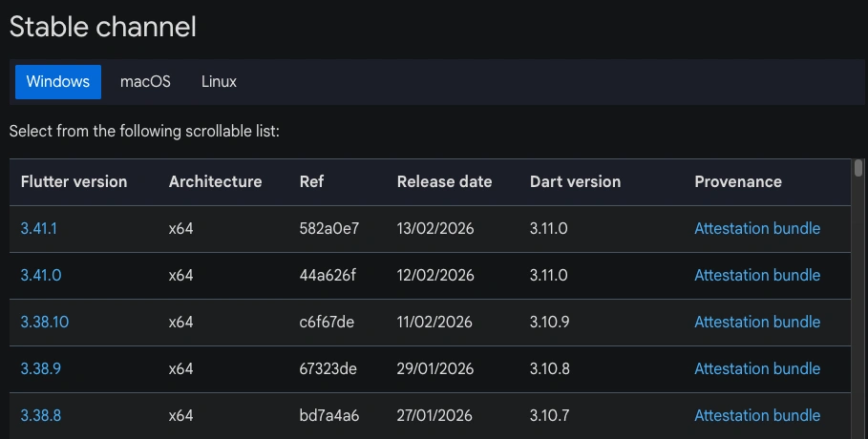The width and height of the screenshot is (868, 439).
Task: Open Flutter version 3.38.9 download link
Action: click(40, 368)
